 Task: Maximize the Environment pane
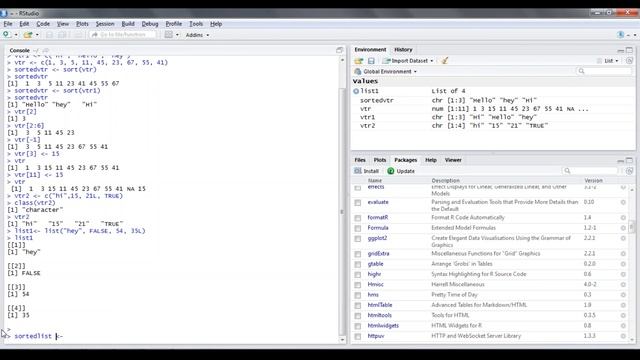[629, 50]
